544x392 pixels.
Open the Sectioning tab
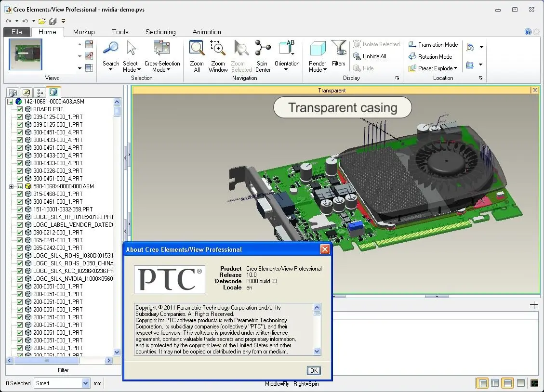[x=160, y=32]
